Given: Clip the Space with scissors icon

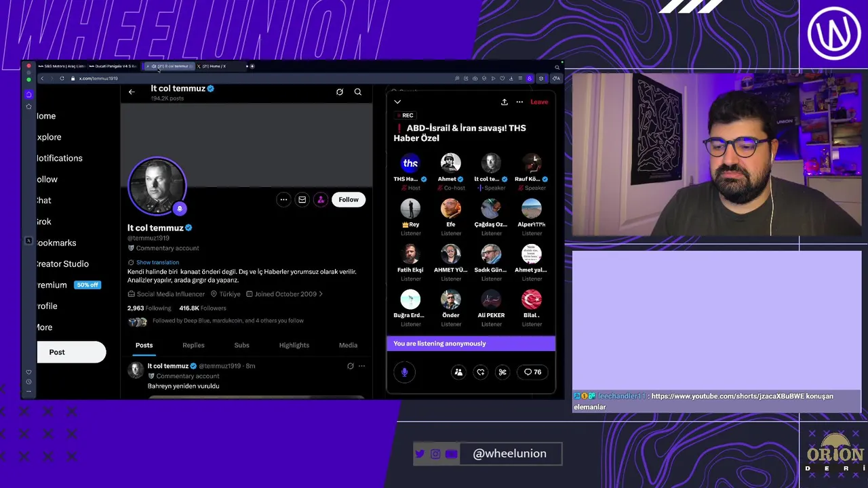Looking at the screenshot, I should click(x=502, y=372).
